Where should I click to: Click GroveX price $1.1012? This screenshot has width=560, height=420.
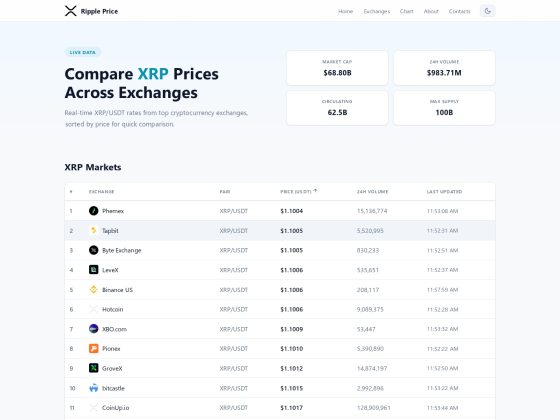tap(291, 368)
